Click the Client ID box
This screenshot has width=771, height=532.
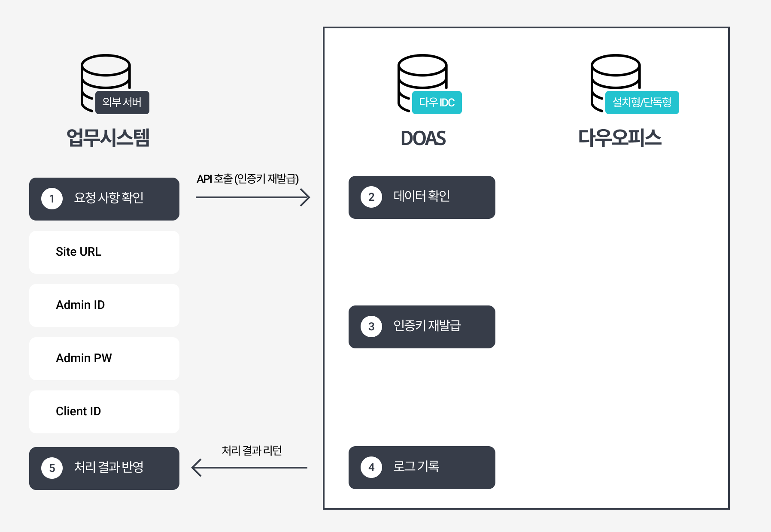coord(104,412)
